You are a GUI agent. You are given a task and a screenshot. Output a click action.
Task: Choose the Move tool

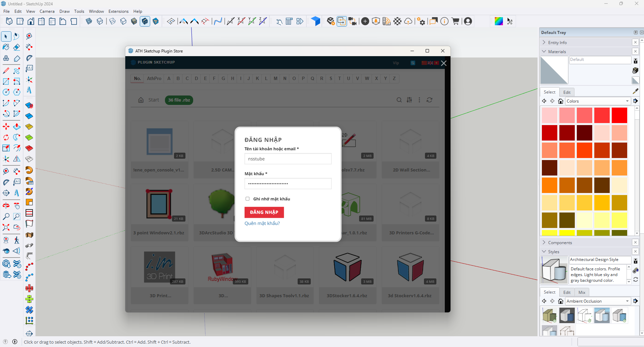coord(6,127)
